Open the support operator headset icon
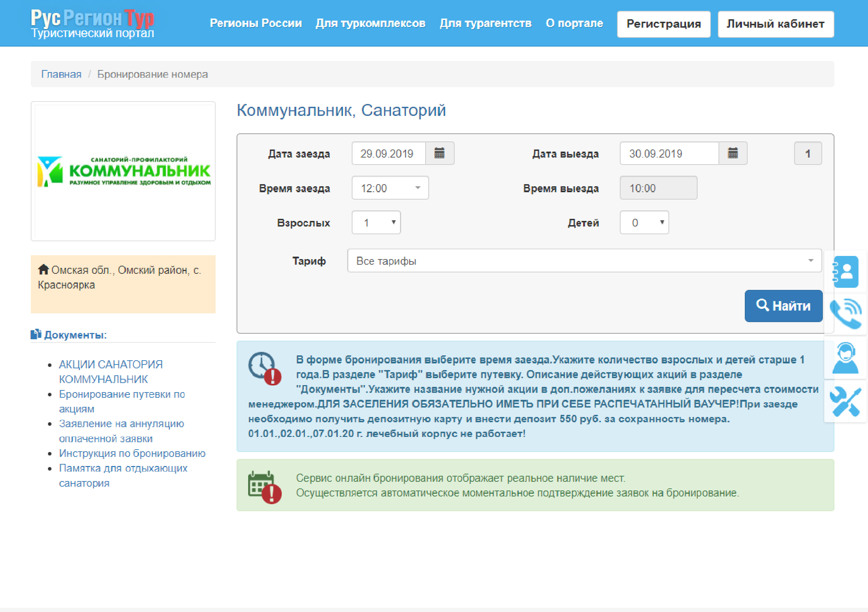This screenshot has width=868, height=612. 846,358
